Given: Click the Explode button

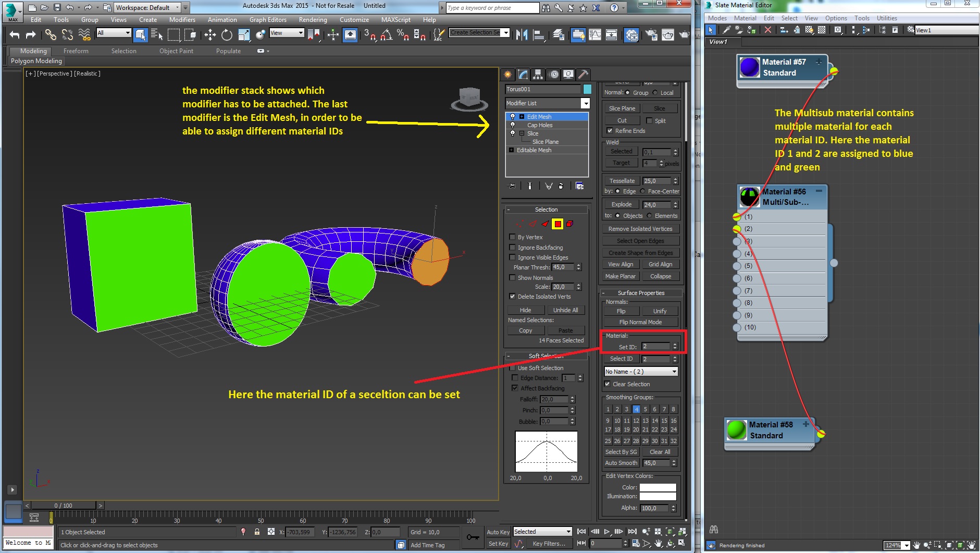Looking at the screenshot, I should click(x=622, y=204).
